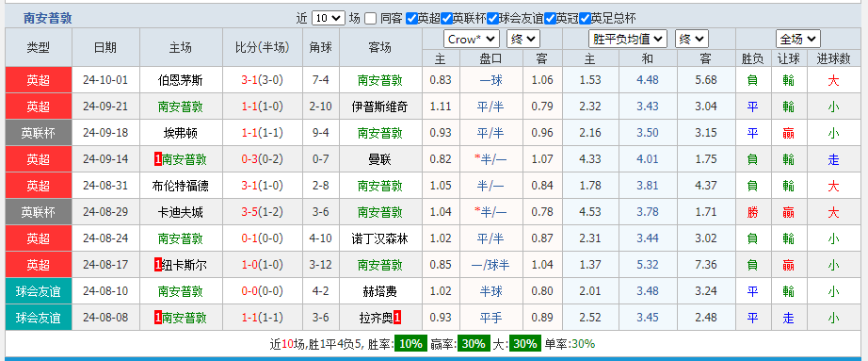Click 球会友谊 type label for 24-08-08 match
Viewport: 868px width, 361px height.
point(39,318)
